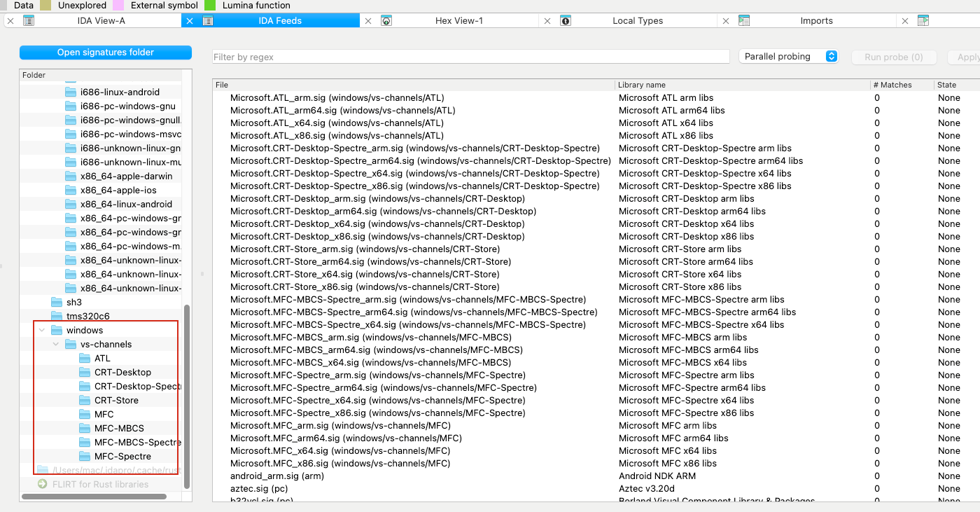Click the tms320c6 folder icon
Viewport: 980px width, 512px height.
[x=57, y=316]
